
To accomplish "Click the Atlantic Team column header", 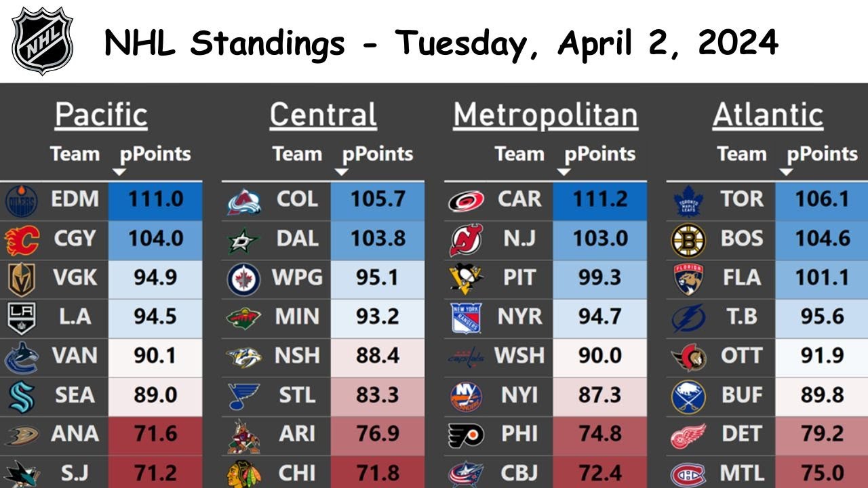I will 742,154.
